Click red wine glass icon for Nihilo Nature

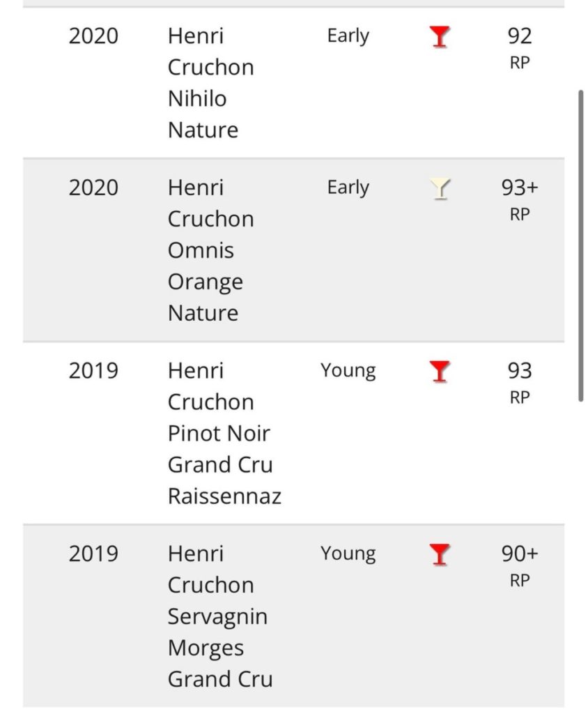(439, 36)
